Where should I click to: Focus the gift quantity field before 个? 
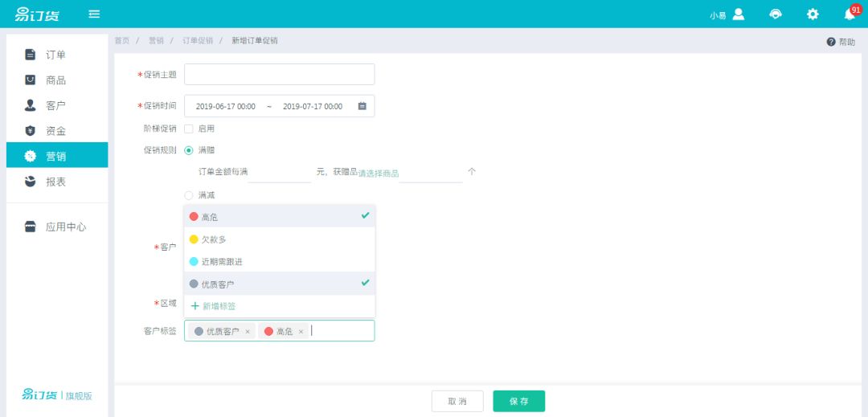(x=431, y=173)
